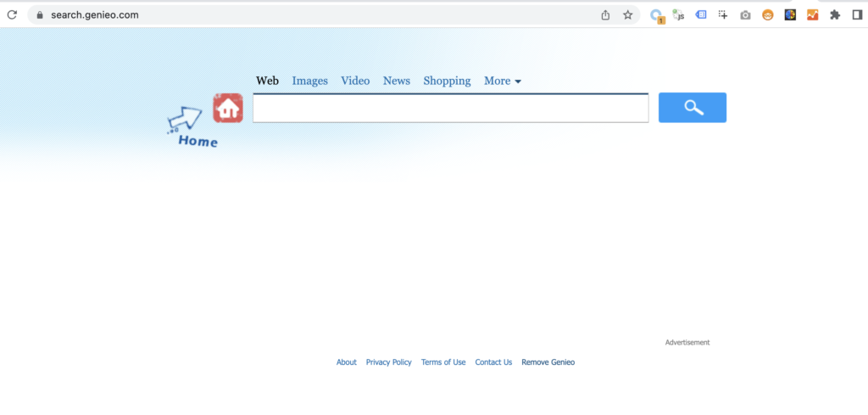This screenshot has width=868, height=415.
Task: Select the Video search tab
Action: [x=355, y=81]
